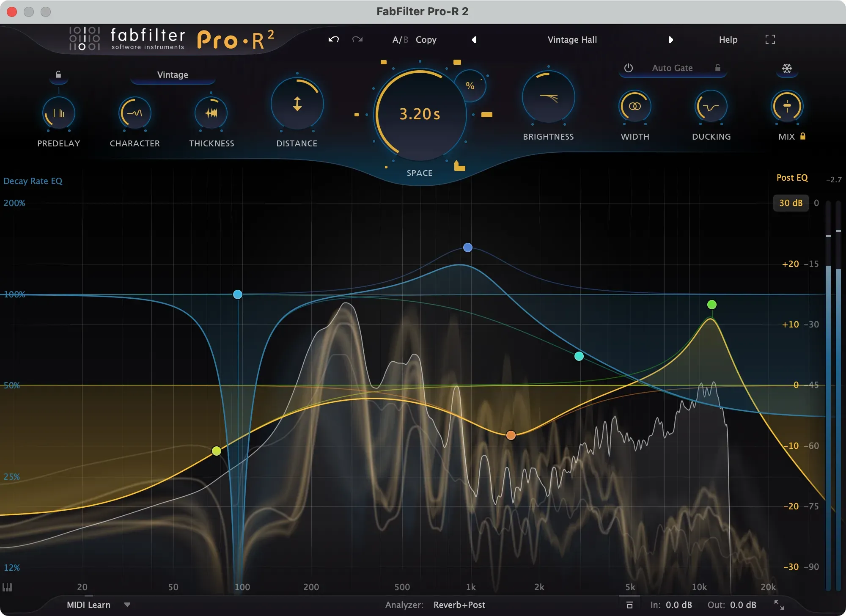Click the -2.7 peak level readout
The image size is (846, 616).
(833, 179)
